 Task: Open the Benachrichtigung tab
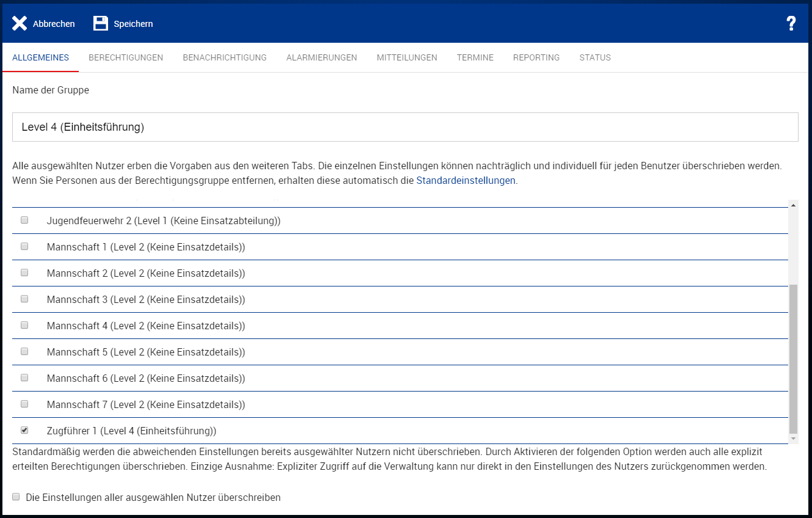coord(225,58)
